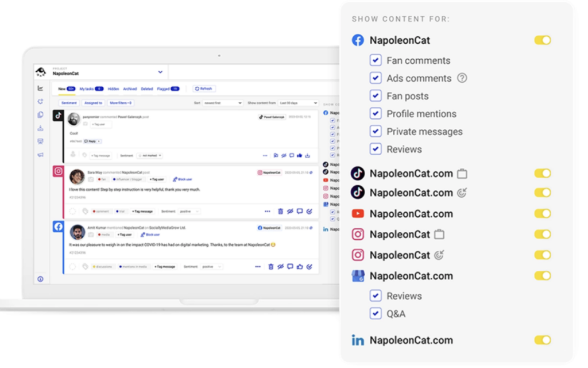This screenshot has width=588, height=368.
Task: Open the Flagged tab
Action: point(168,89)
